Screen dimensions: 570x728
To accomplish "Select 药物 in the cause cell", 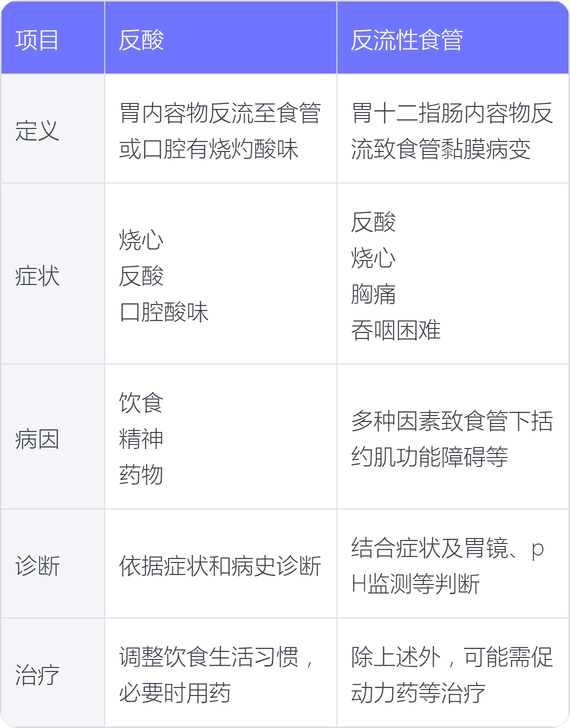I will 141,474.
